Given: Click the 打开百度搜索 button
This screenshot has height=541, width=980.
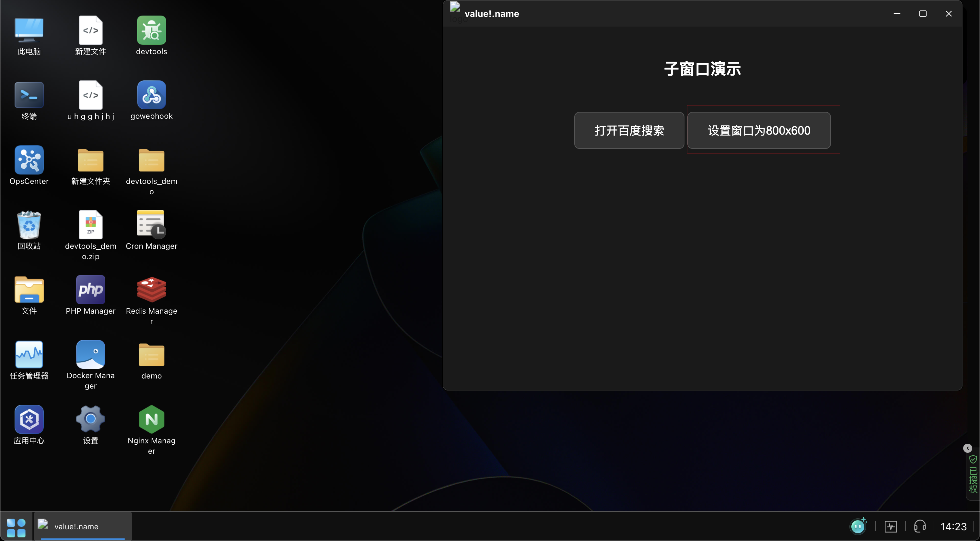Looking at the screenshot, I should click(629, 131).
